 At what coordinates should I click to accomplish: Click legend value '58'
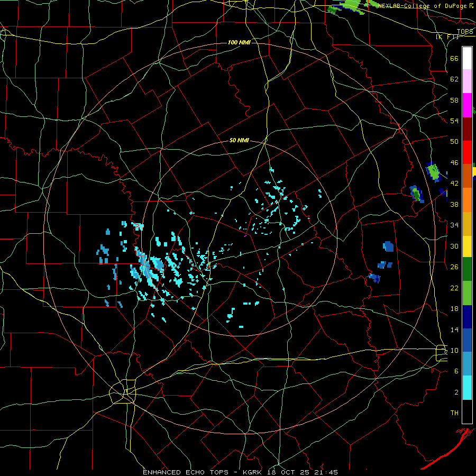point(454,100)
